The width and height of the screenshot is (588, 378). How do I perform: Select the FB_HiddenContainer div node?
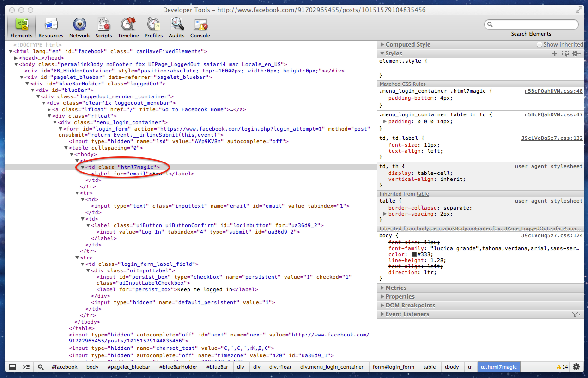point(184,71)
